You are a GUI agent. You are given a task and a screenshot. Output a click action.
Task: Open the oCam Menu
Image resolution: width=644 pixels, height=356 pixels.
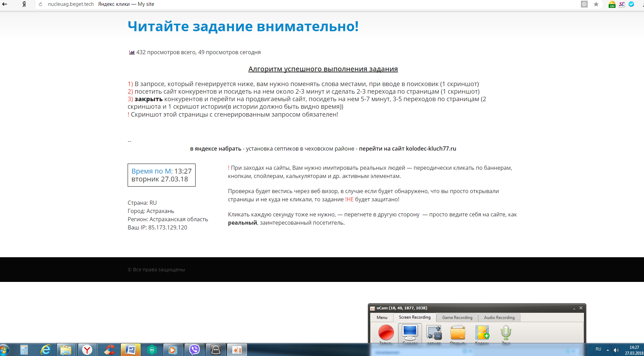[382, 318]
